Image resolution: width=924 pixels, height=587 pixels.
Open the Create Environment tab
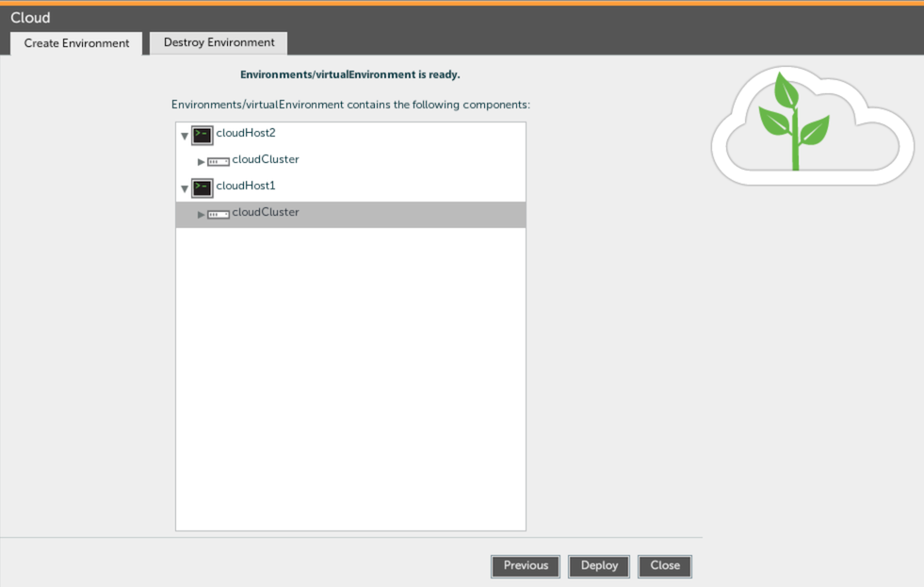tap(76, 43)
